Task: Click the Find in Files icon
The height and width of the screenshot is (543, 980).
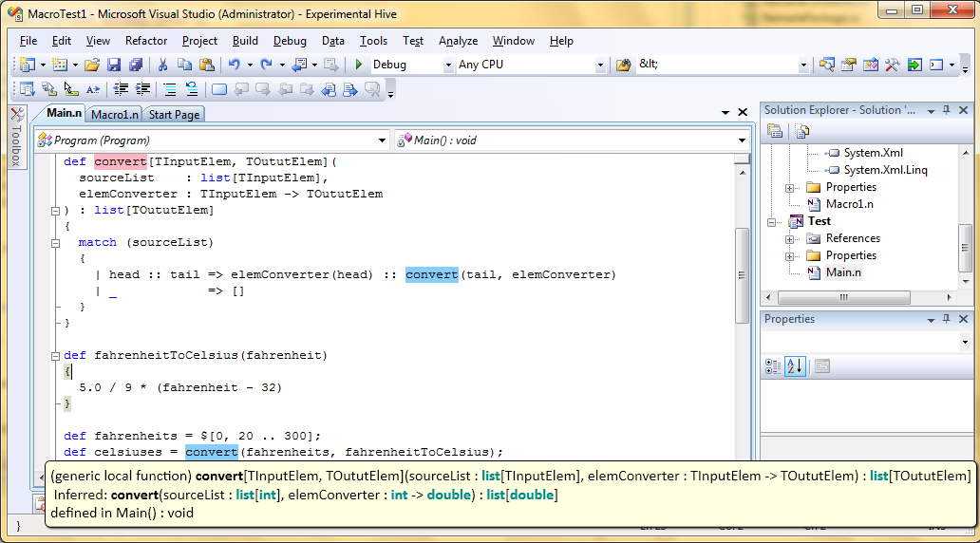Action: pos(624,65)
